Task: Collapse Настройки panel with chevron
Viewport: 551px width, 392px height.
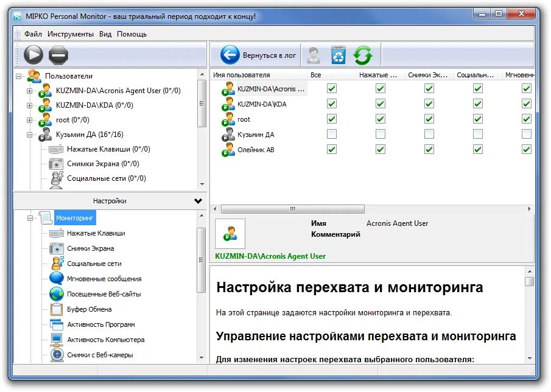Action: (x=198, y=201)
